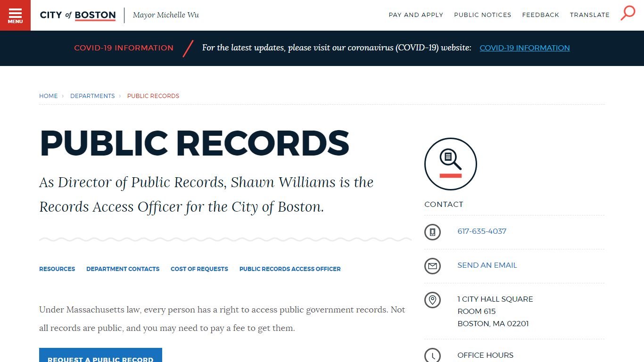Screen dimensions: 644x362
Task: Jump to Department Contacts section
Action: coord(123,269)
